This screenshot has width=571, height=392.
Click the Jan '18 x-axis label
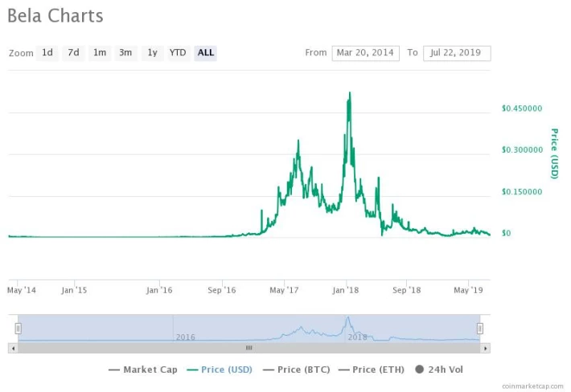click(346, 290)
